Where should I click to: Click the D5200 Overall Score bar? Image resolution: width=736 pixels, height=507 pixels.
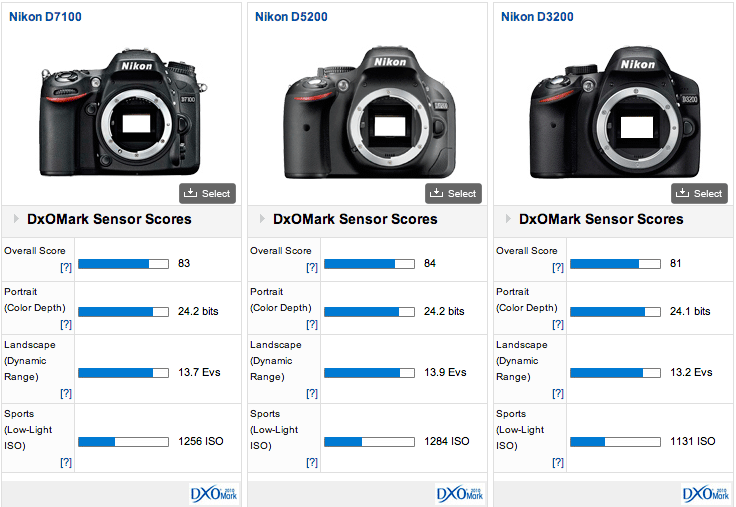click(x=369, y=264)
